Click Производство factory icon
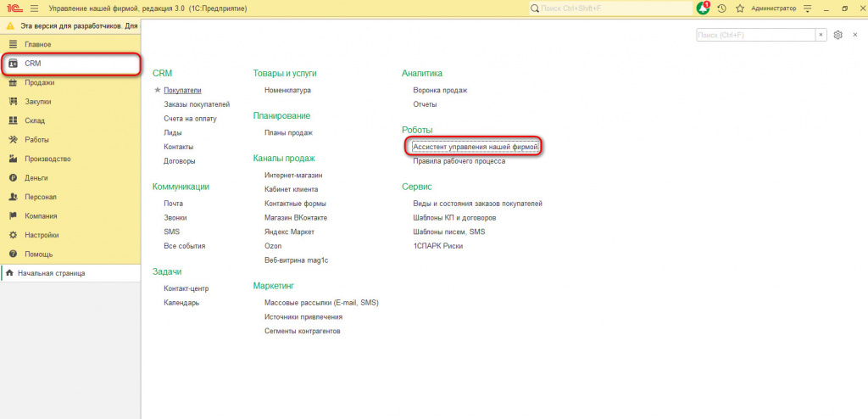868x419 pixels. [x=14, y=159]
